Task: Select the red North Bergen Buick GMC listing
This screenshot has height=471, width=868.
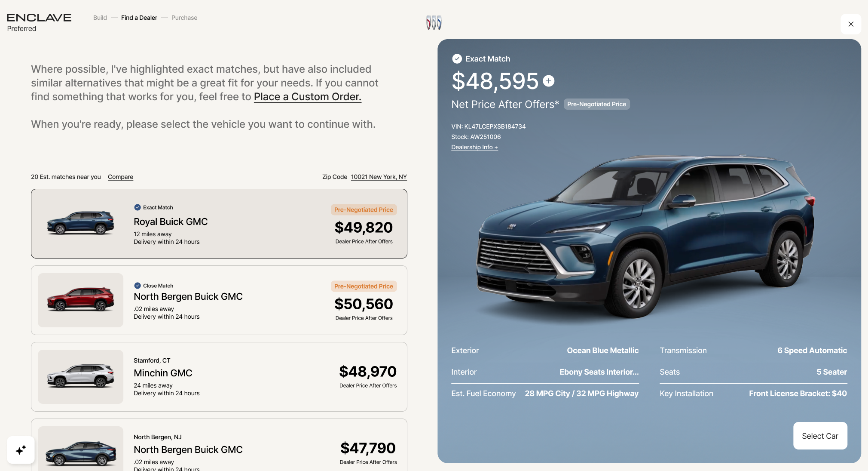Action: click(219, 300)
